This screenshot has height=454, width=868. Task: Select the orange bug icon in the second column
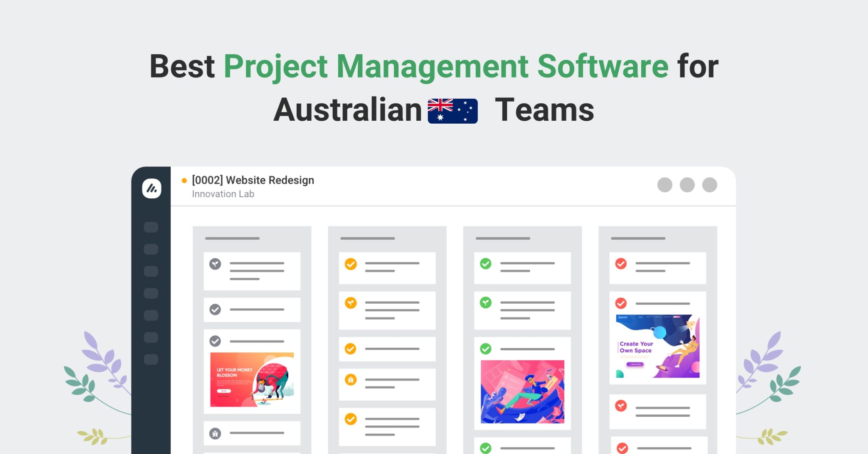(350, 380)
